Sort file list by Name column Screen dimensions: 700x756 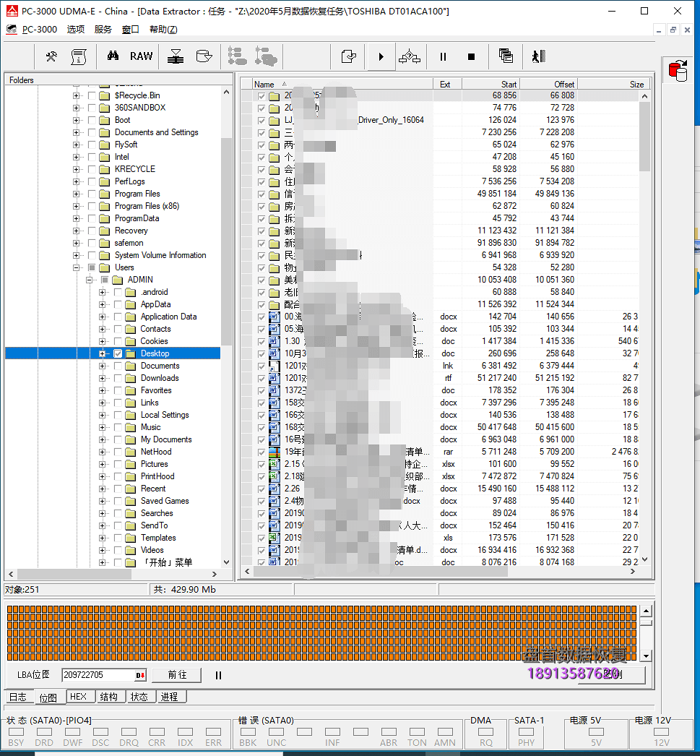[342, 84]
